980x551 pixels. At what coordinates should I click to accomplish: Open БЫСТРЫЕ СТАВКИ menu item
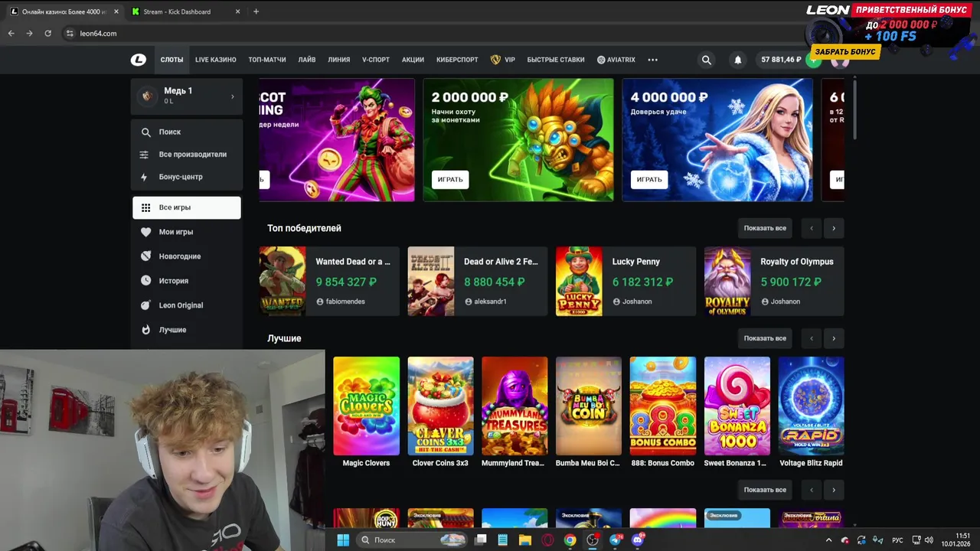pos(556,60)
